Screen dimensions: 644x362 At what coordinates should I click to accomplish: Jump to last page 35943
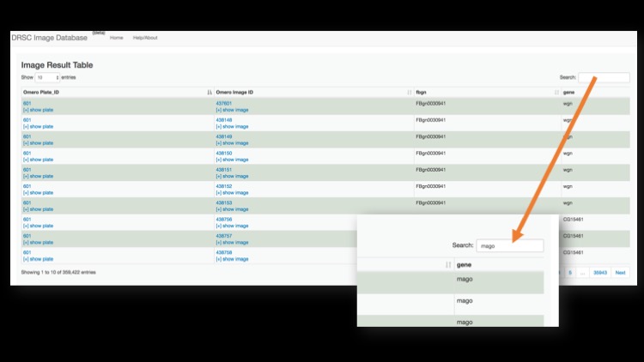(x=600, y=273)
